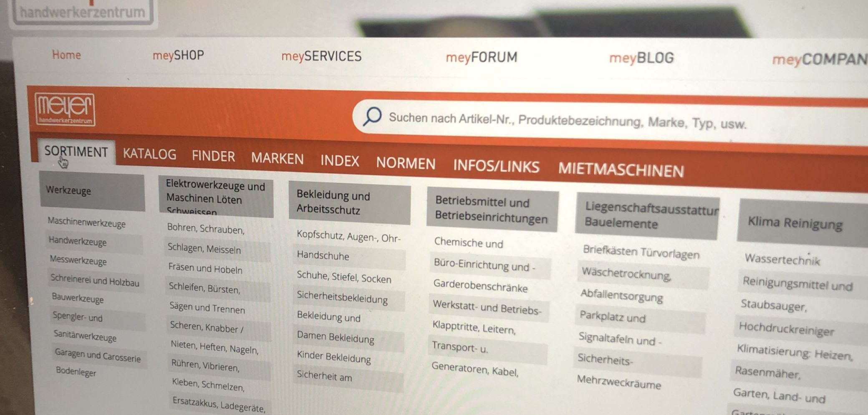The image size is (868, 415).
Task: Go to the Home page link
Action: tap(66, 55)
